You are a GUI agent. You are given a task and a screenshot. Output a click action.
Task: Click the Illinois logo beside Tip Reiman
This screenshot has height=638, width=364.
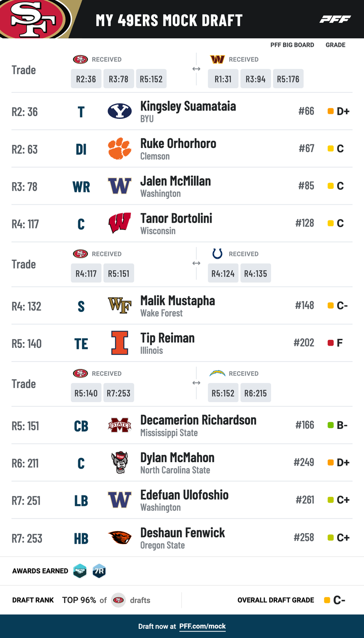point(120,343)
